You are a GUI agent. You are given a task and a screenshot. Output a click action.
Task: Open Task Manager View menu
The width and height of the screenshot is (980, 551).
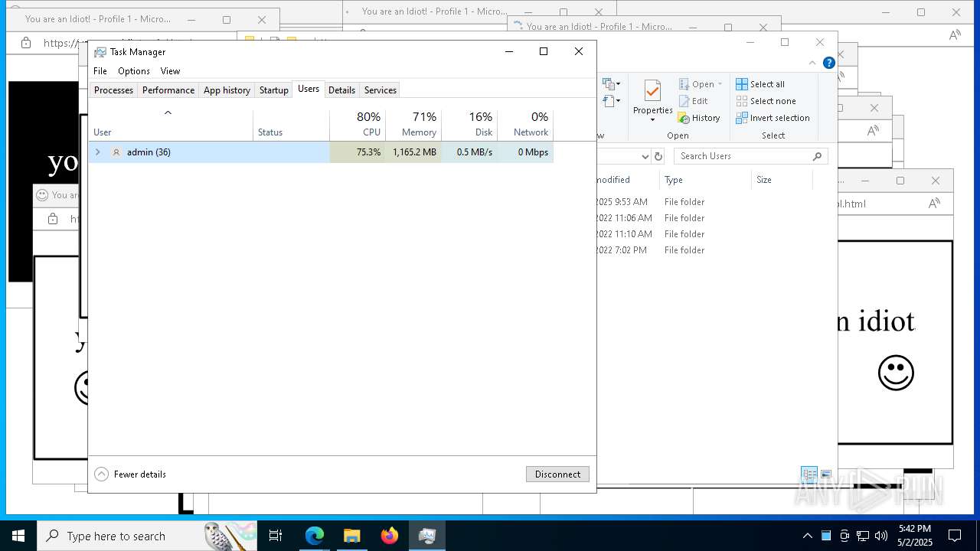170,71
